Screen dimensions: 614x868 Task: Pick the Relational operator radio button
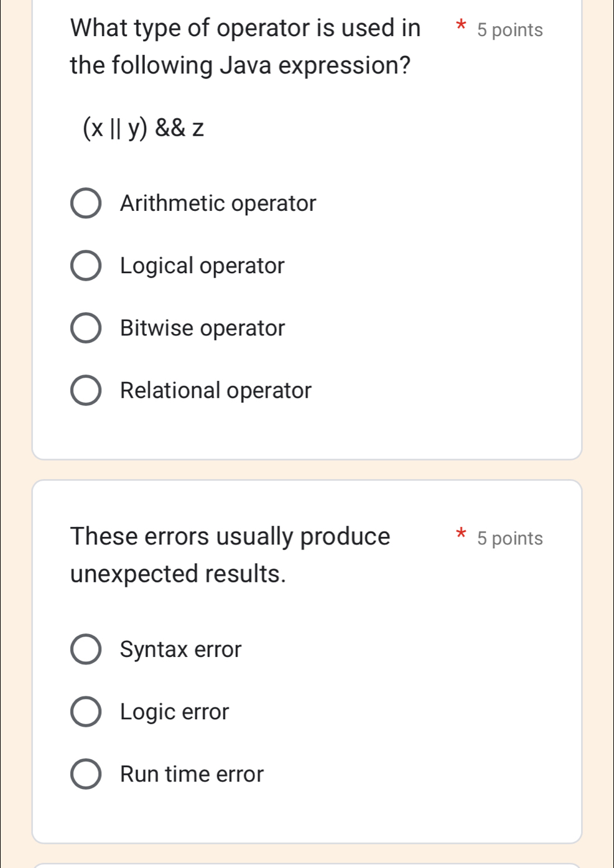(x=86, y=391)
